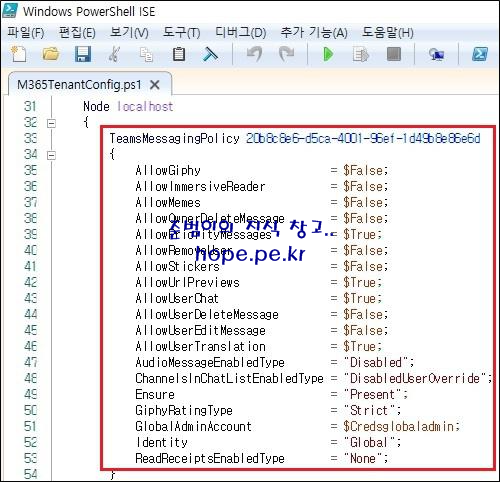This screenshot has height=482, width=500.
Task: Click $True value of AllowUrlPreviews
Action: pyautogui.click(x=360, y=282)
